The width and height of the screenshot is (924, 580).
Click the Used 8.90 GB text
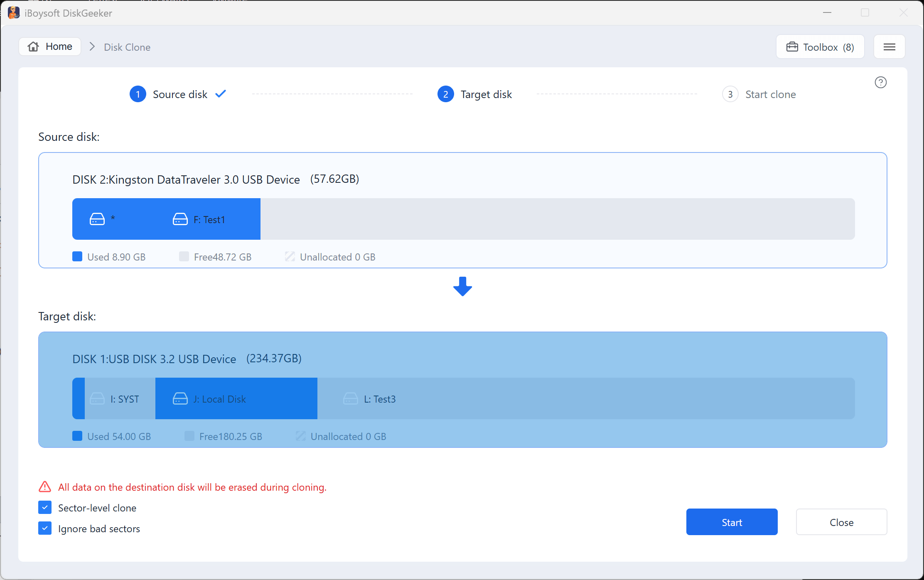pyautogui.click(x=116, y=257)
